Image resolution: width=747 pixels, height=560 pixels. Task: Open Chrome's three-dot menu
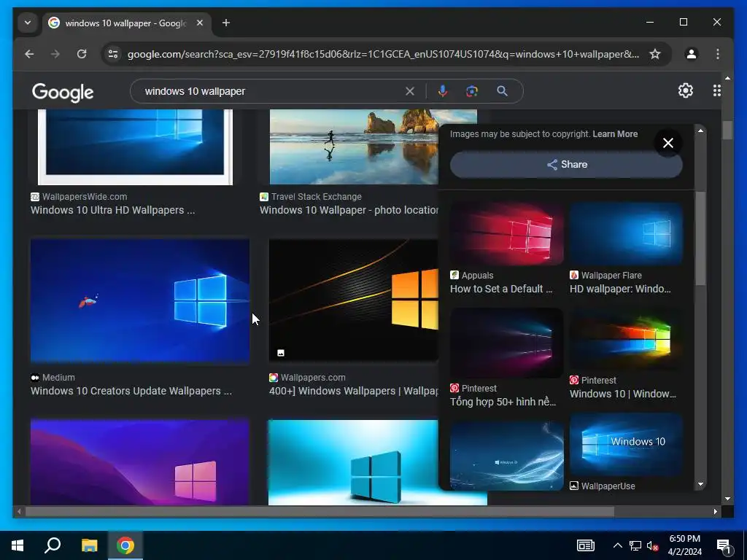pos(718,54)
